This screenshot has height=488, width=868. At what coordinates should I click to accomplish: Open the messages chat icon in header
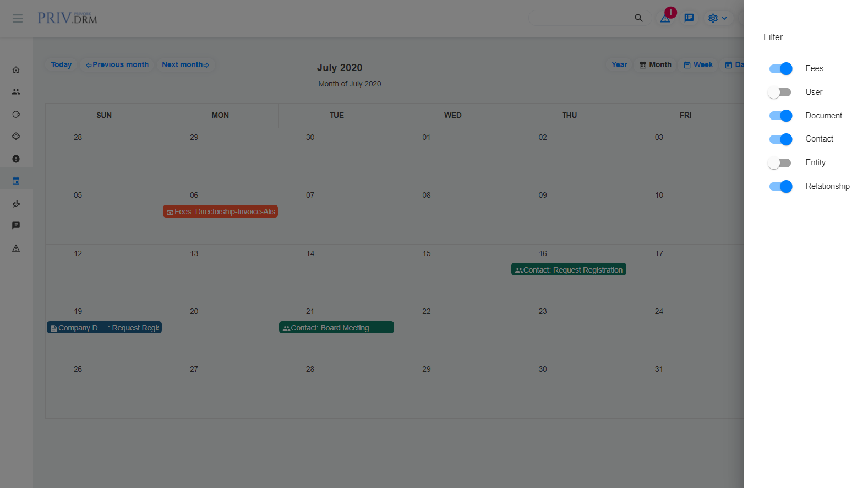click(689, 18)
